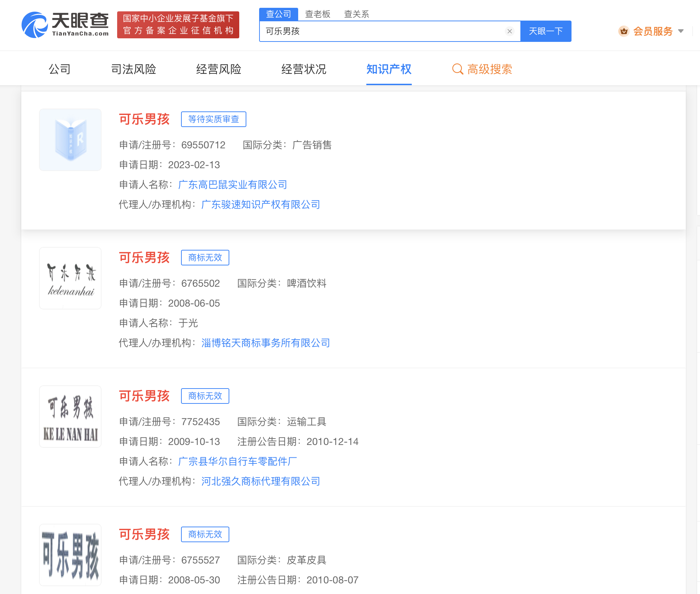The image size is (700, 594).
Task: Click the 等待实质审查 status tag
Action: (214, 119)
